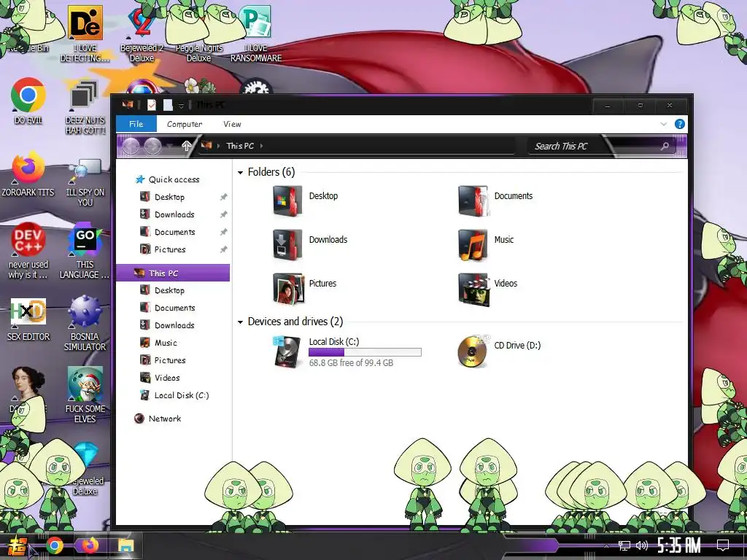
Task: Launch Firefox from the taskbar
Action: click(x=90, y=545)
